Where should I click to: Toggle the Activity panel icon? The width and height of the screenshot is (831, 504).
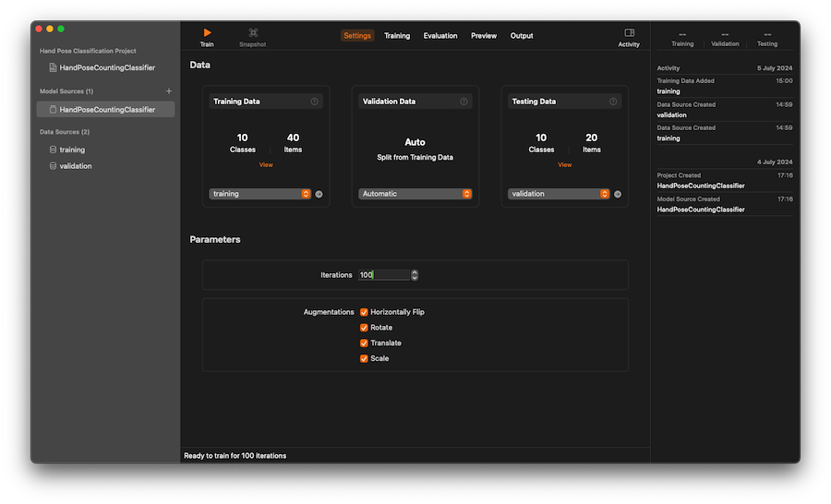point(629,33)
